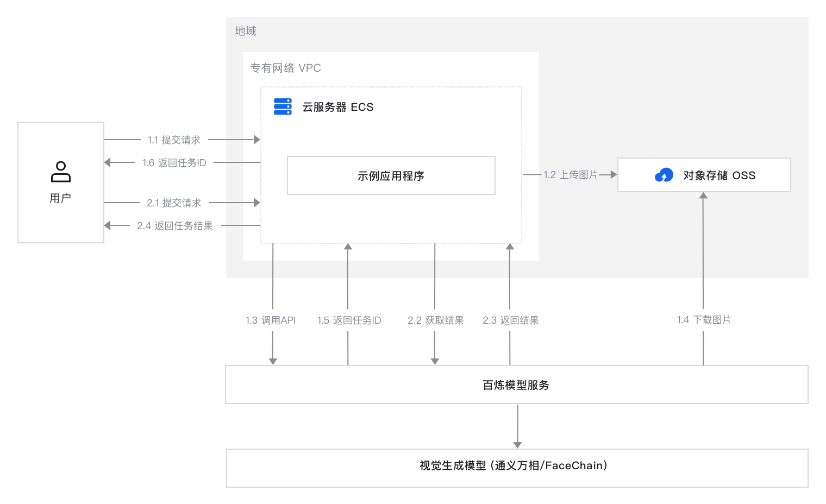826x504 pixels.
Task: Click the 用户 label
Action: pos(60,198)
